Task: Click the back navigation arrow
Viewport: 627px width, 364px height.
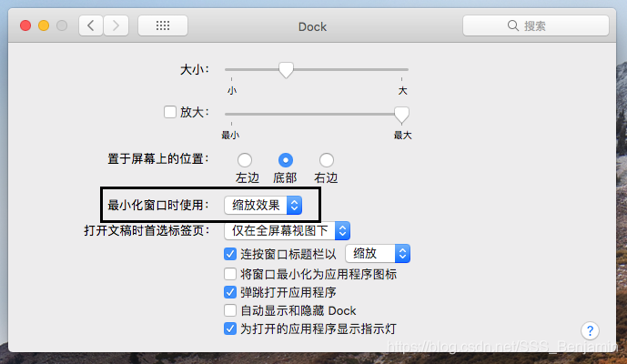Action: pos(91,26)
